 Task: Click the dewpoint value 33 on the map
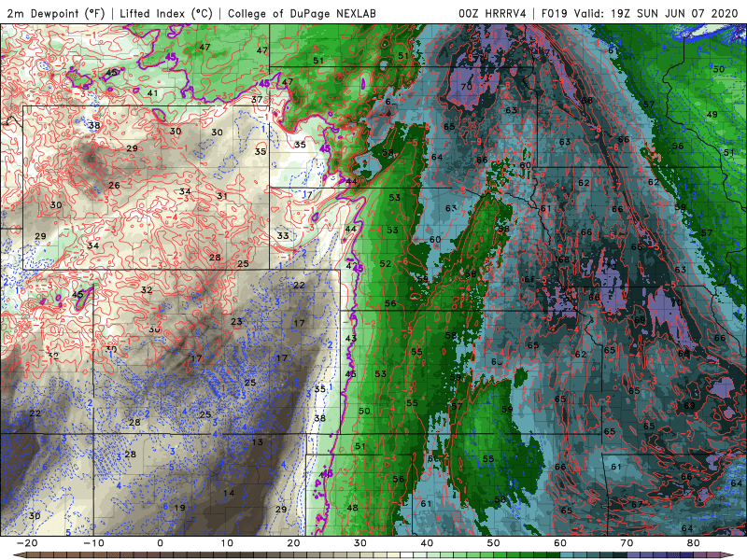(x=283, y=235)
